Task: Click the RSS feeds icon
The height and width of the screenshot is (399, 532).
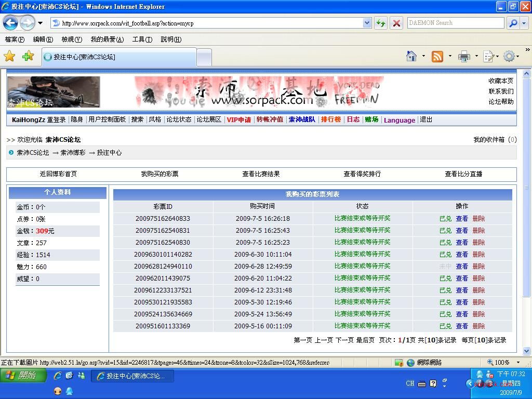Action: pyautogui.click(x=437, y=56)
